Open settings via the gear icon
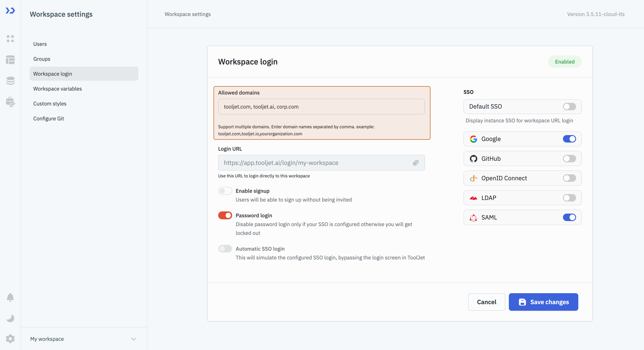 click(10, 338)
